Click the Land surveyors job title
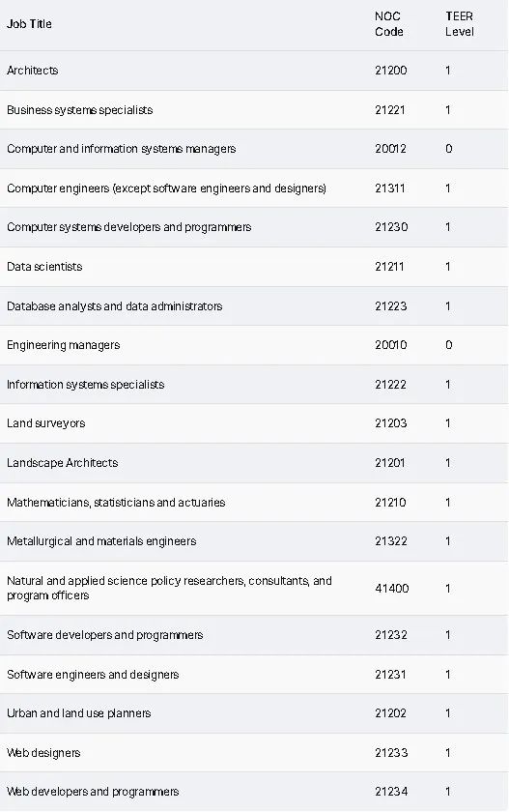 (46, 423)
